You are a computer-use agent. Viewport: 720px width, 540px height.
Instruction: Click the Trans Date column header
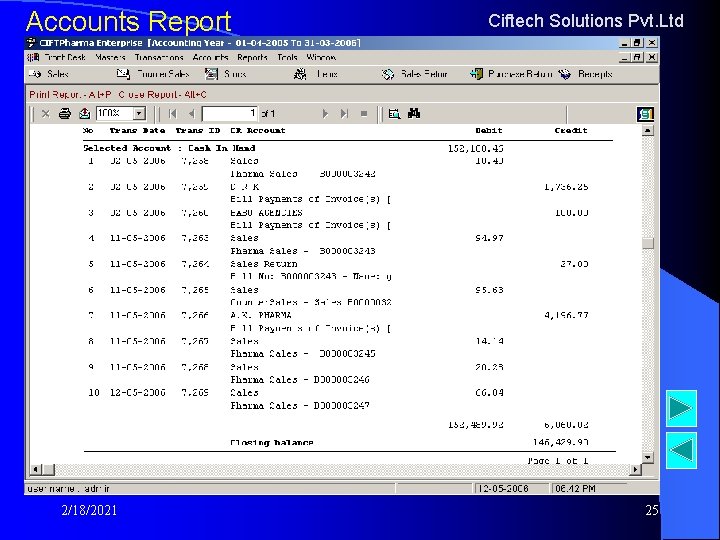[137, 130]
